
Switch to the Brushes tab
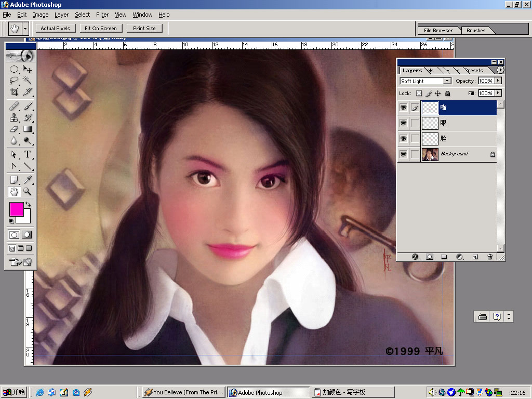476,31
